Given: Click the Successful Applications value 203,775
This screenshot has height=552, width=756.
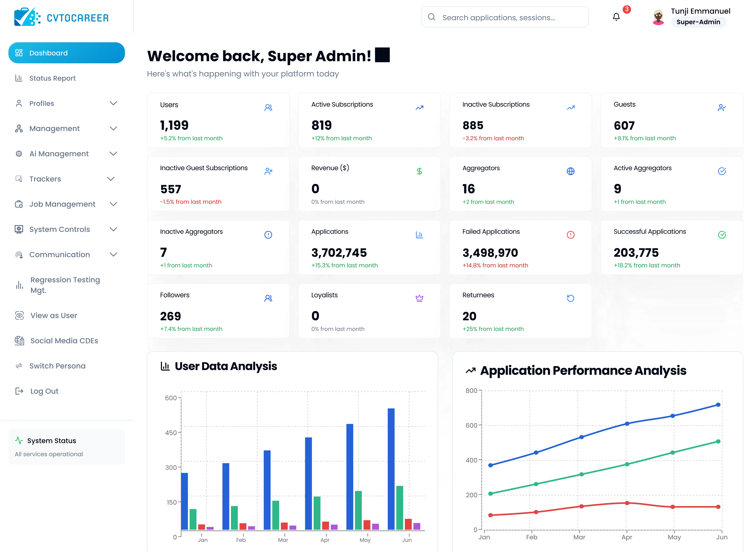Looking at the screenshot, I should tap(636, 253).
